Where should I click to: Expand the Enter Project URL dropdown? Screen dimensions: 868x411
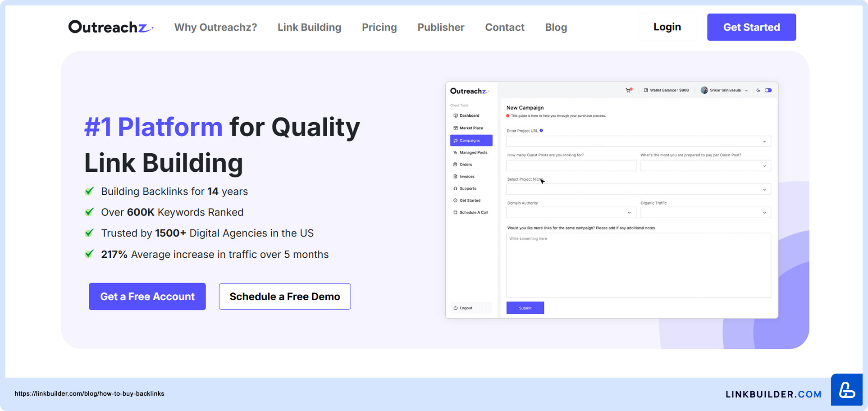(x=639, y=142)
